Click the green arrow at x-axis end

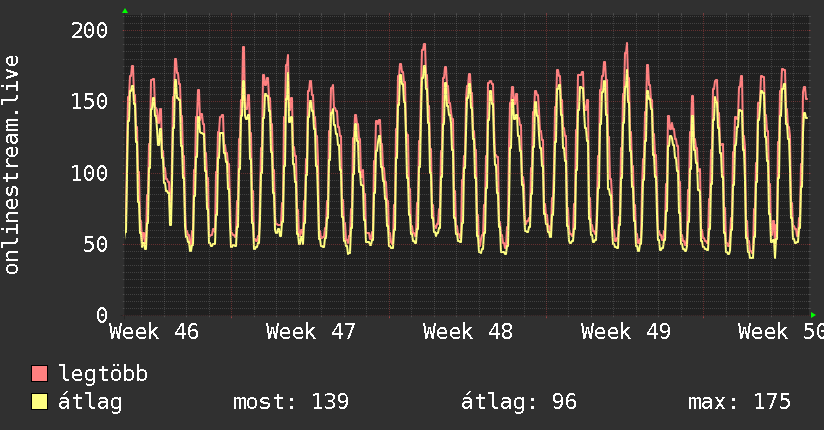point(813,315)
